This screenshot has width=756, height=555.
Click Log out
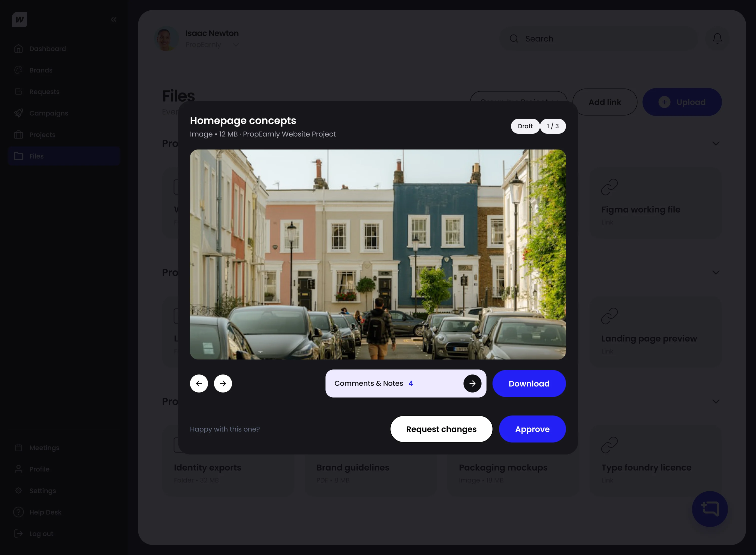tap(64, 534)
